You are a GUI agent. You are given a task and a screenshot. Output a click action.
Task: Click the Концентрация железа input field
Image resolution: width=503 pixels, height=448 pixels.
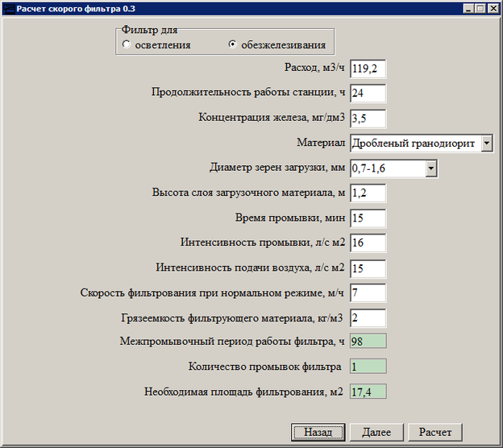point(368,118)
